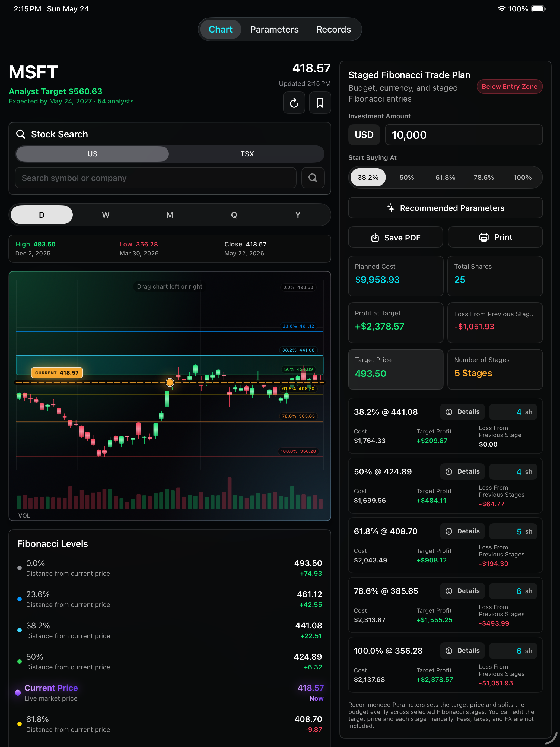Tap the Target Price 493.50 card
The width and height of the screenshot is (560, 747).
tap(396, 369)
